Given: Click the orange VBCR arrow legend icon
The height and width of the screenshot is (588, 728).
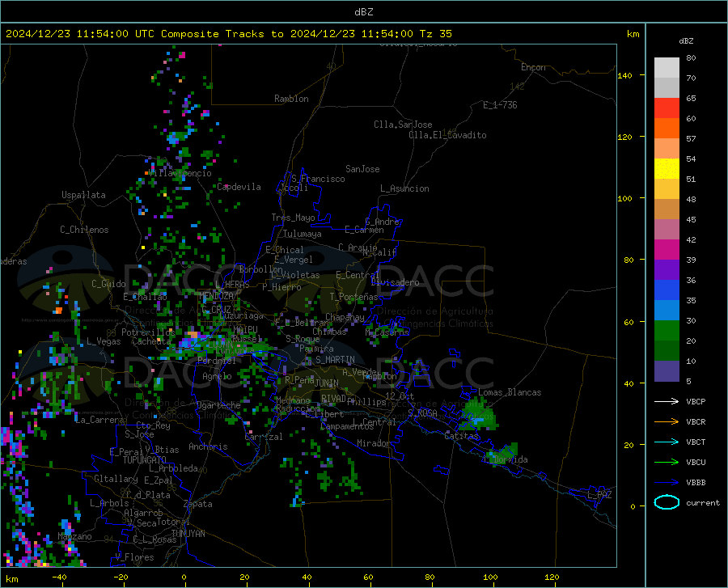Looking at the screenshot, I should click(667, 422).
